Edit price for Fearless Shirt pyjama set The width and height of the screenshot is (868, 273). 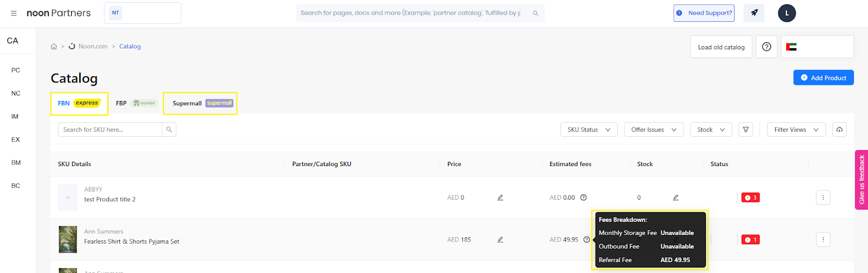pyautogui.click(x=500, y=240)
